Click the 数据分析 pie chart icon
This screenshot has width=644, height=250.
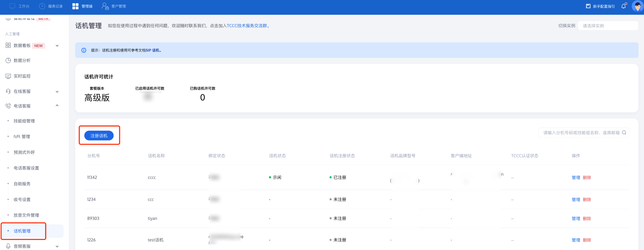click(8, 60)
